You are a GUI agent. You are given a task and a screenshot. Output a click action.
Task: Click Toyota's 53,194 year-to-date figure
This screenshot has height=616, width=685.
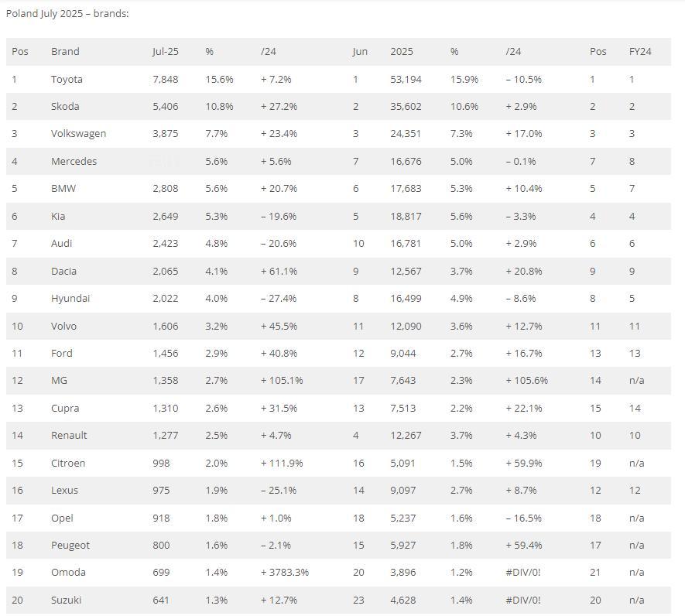point(406,79)
